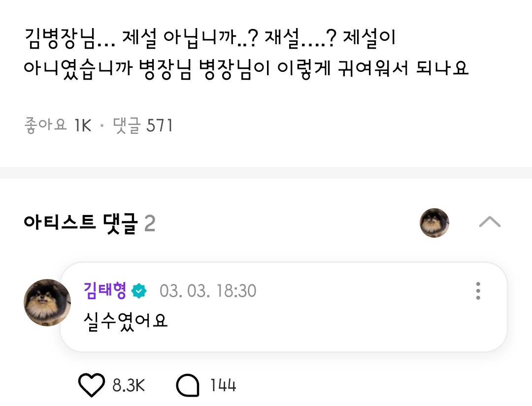The height and width of the screenshot is (406, 532).
Task: Tap the 좋아요 label under the post
Action: (x=45, y=126)
